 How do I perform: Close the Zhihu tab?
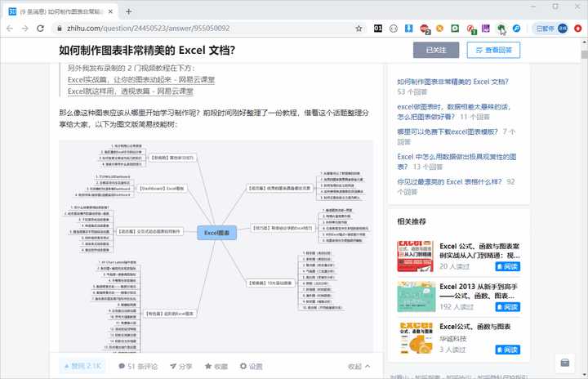tap(110, 11)
